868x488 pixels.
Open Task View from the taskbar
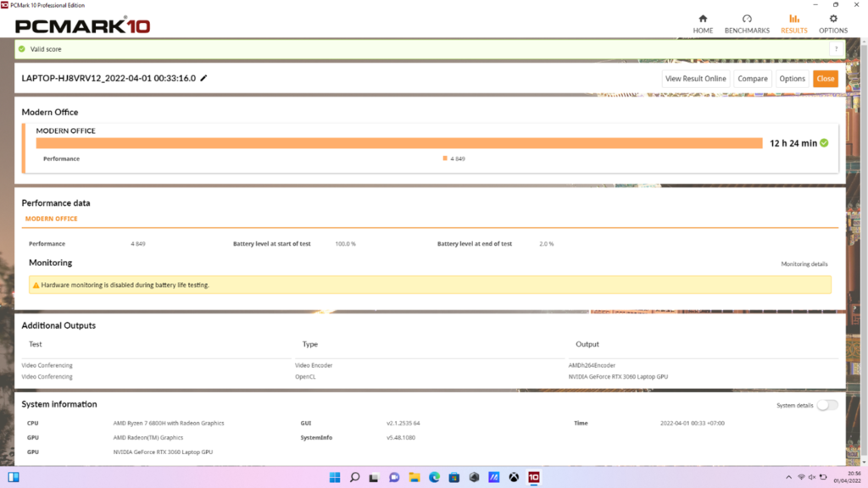374,477
